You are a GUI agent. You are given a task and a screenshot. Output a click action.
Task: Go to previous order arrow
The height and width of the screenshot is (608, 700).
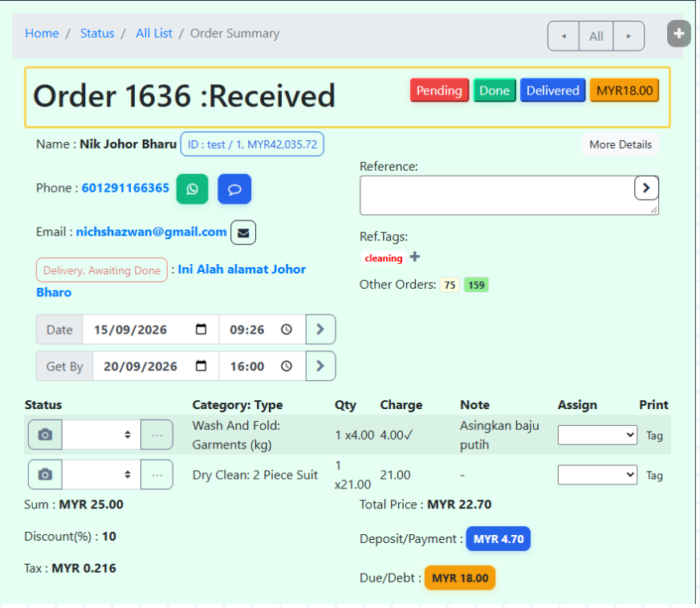click(x=564, y=36)
